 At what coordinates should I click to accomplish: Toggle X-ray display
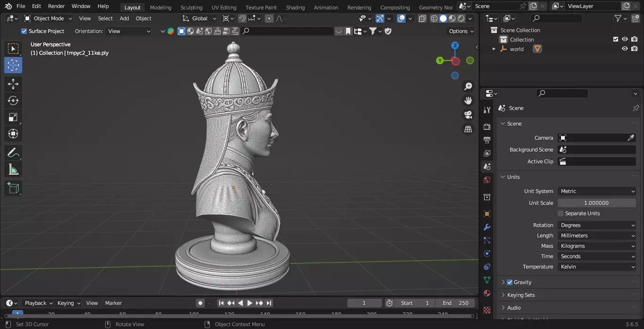pyautogui.click(x=422, y=18)
